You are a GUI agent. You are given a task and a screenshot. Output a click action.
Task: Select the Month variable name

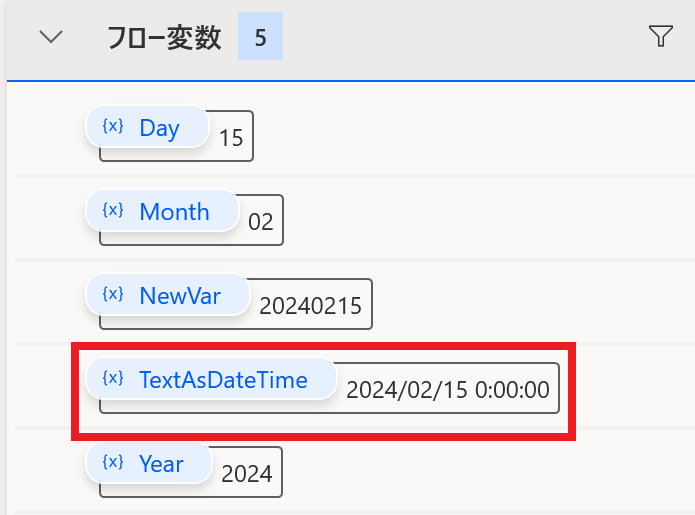(174, 211)
